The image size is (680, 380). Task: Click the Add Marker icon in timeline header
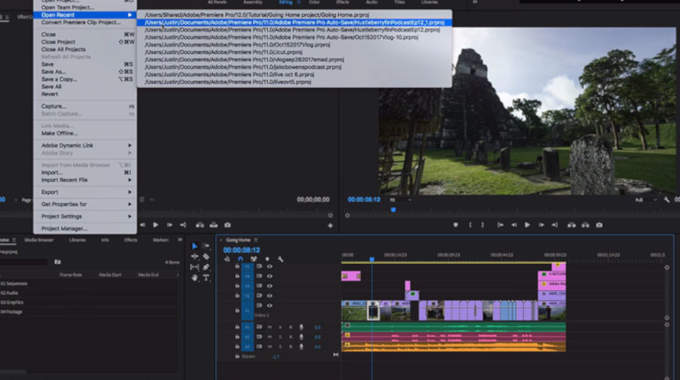tap(267, 259)
